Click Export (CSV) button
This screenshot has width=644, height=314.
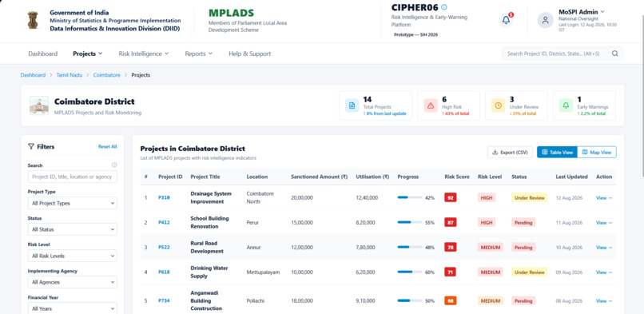click(510, 153)
